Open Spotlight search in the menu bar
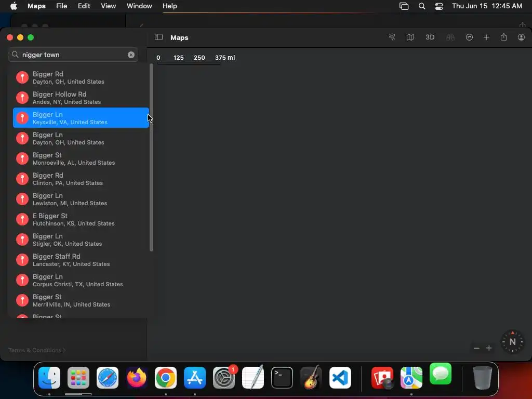The image size is (532, 399). pos(422,6)
